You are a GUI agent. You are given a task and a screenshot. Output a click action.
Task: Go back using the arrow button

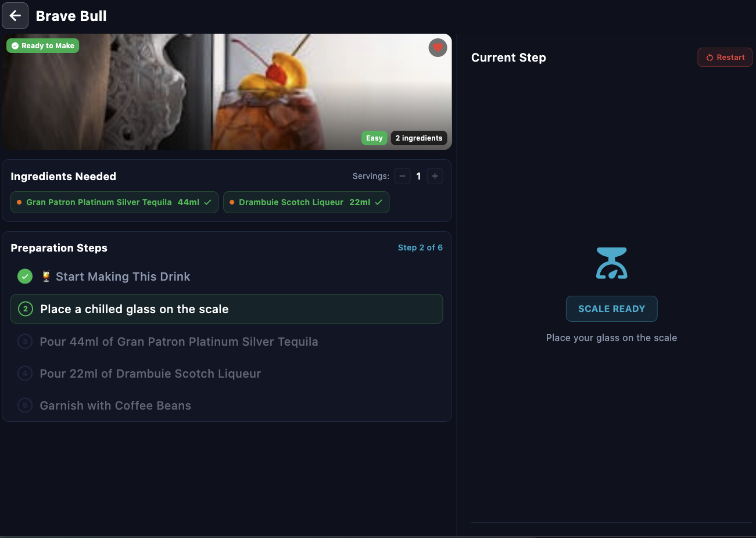15,16
